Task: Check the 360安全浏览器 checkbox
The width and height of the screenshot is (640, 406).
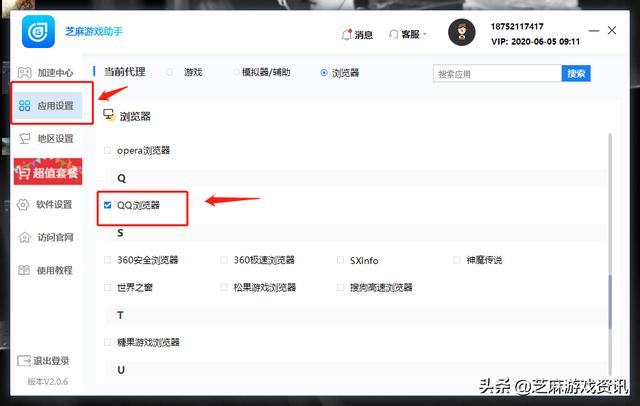Action: 109,260
